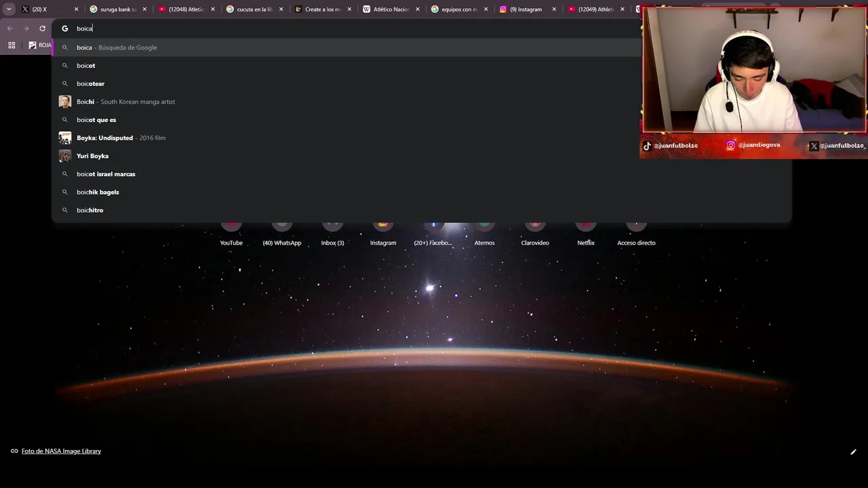
Task: Click the 'Acceso directo' add shortcut
Action: (636, 234)
